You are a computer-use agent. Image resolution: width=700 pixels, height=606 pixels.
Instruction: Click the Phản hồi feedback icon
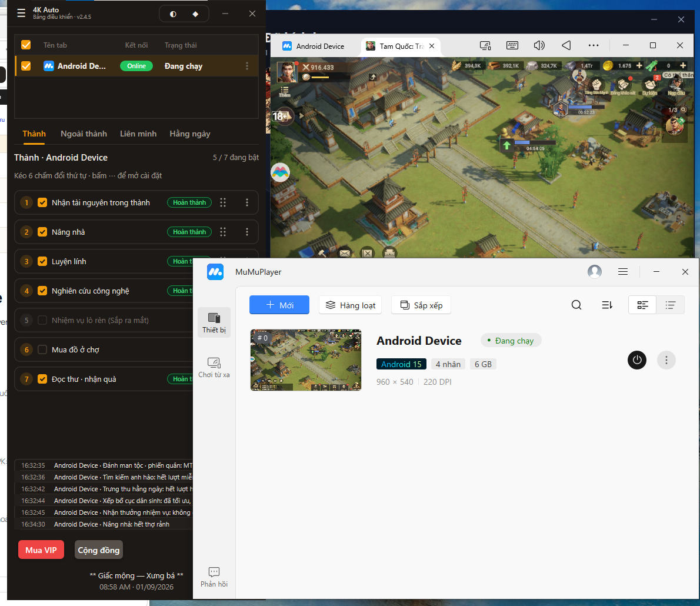(214, 577)
